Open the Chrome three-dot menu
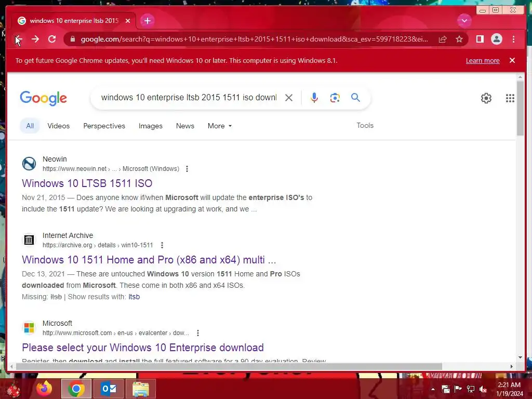 pos(513,39)
